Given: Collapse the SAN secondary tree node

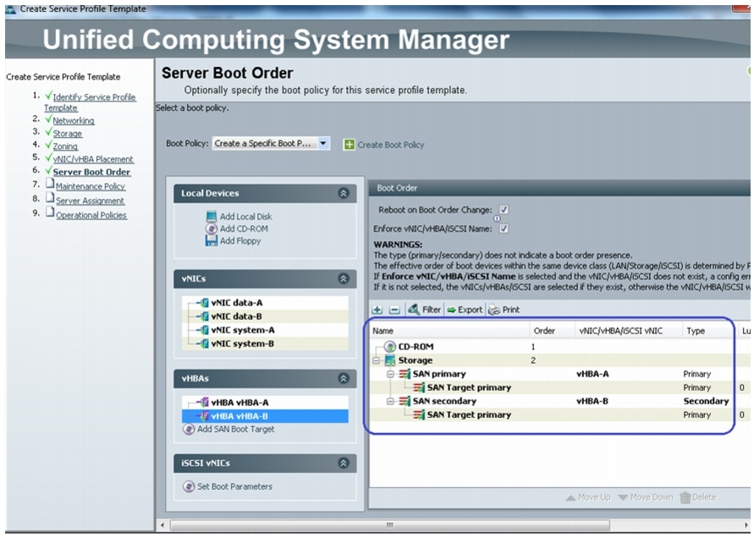Looking at the screenshot, I should (390, 401).
